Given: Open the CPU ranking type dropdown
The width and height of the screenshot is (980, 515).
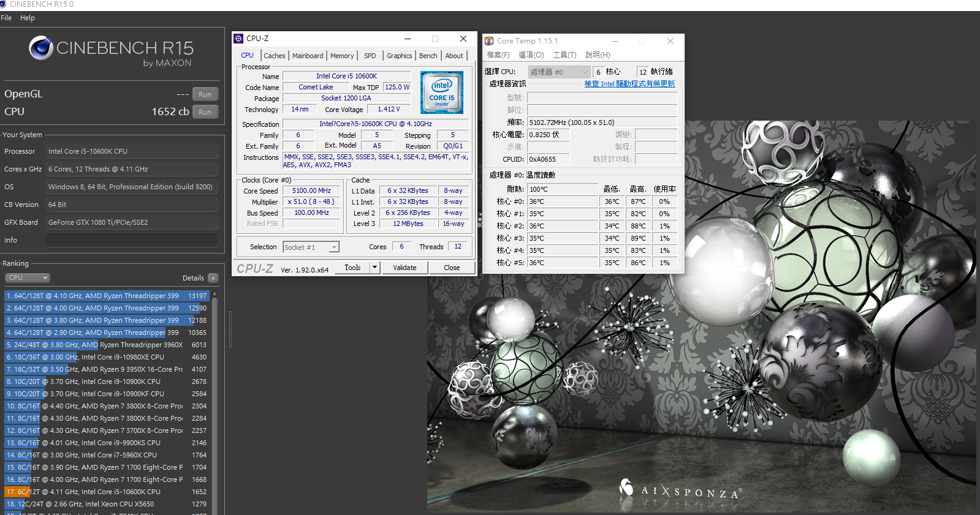Looking at the screenshot, I should click(28, 277).
